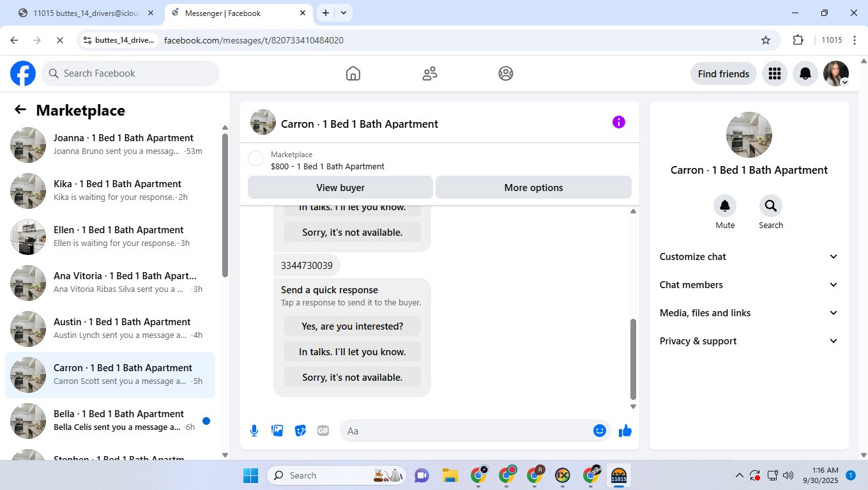The width and height of the screenshot is (868, 490).
Task: Open Austin's 1 Bed 1 Bath conversation
Action: (x=110, y=328)
